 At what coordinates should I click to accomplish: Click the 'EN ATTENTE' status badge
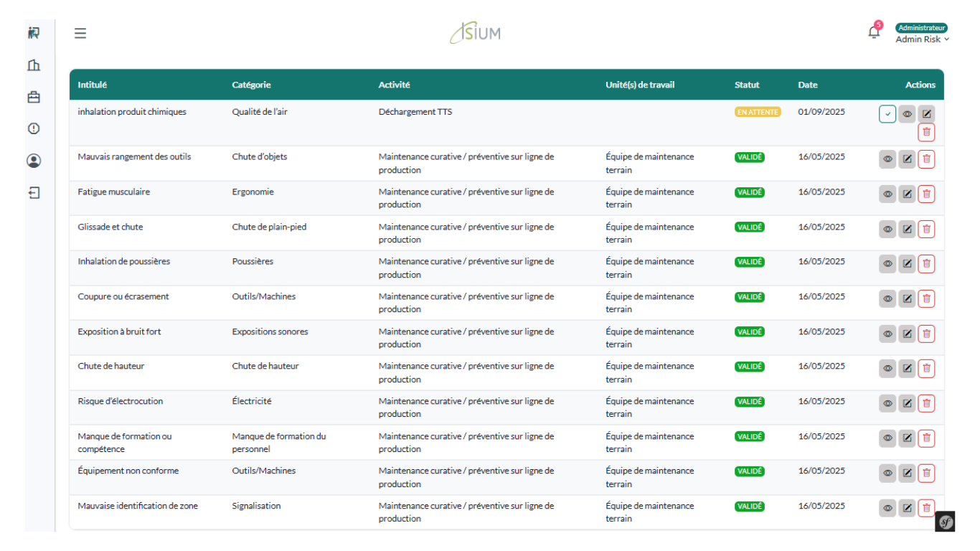(757, 112)
